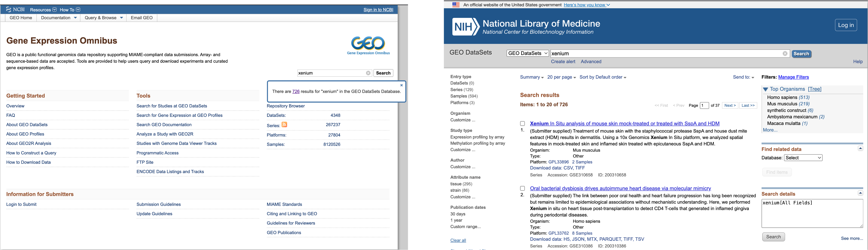The width and height of the screenshot is (868, 250).
Task: Open the 20 per page dropdown
Action: click(x=561, y=77)
